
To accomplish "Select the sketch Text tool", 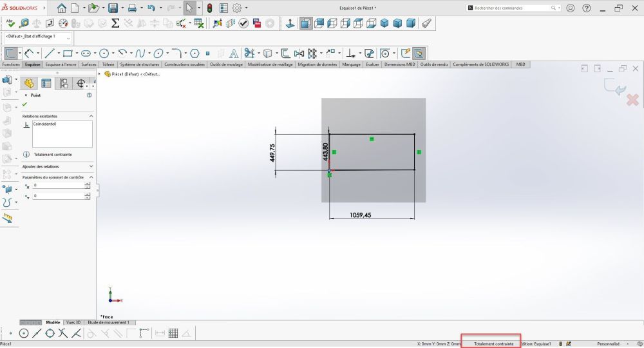I will pyautogui.click(x=234, y=53).
